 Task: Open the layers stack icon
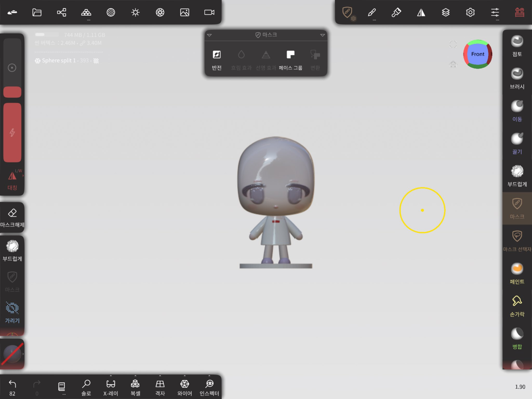445,12
